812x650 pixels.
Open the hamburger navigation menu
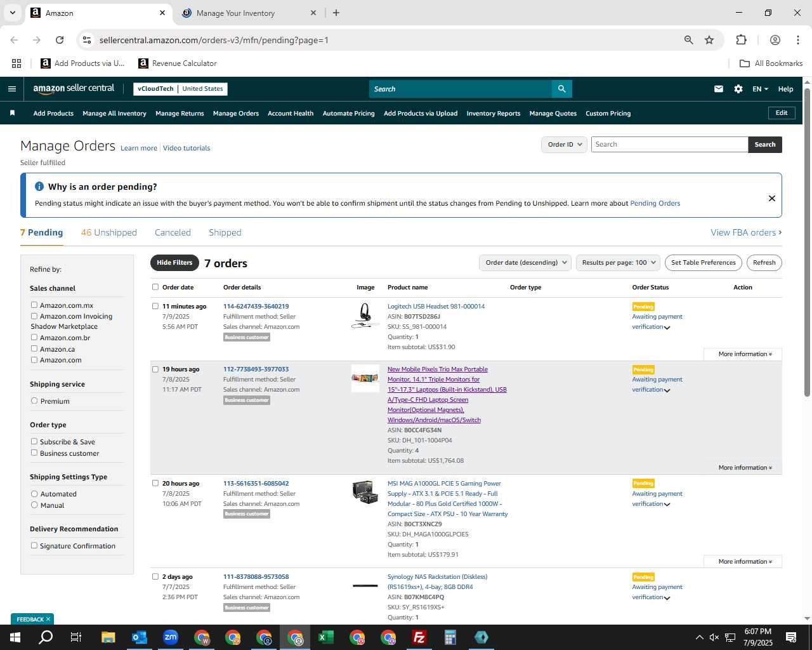[11, 89]
